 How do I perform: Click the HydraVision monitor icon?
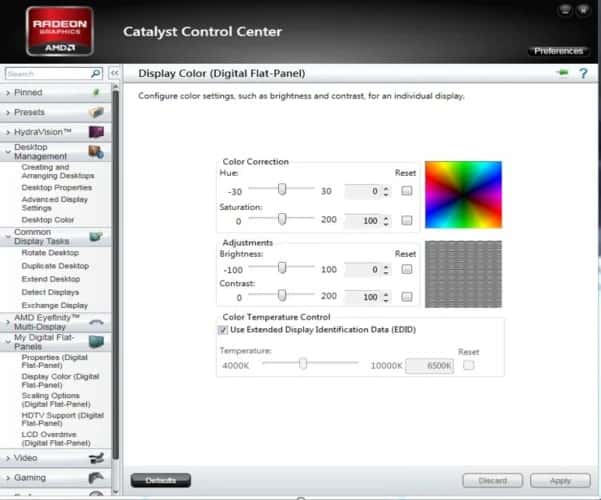click(x=96, y=132)
